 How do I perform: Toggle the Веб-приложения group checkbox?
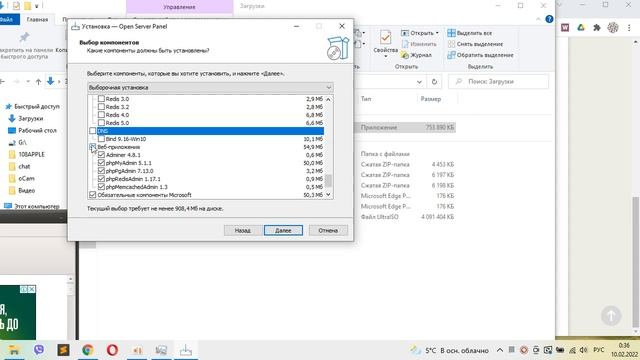[x=93, y=147]
